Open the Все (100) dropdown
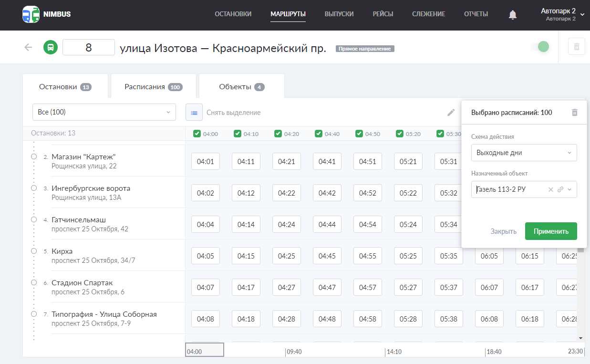The height and width of the screenshot is (364, 590). pyautogui.click(x=104, y=112)
